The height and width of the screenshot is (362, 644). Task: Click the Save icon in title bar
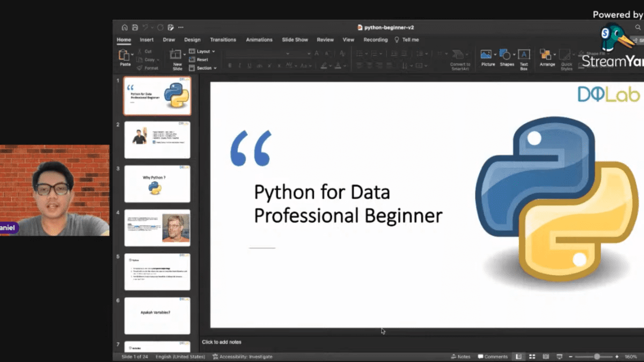[135, 27]
